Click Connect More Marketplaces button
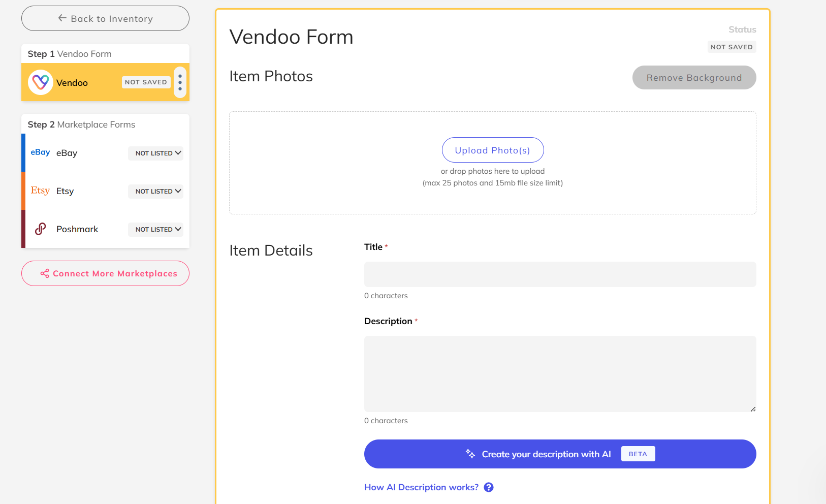Viewport: 826px width, 504px height. click(x=105, y=273)
